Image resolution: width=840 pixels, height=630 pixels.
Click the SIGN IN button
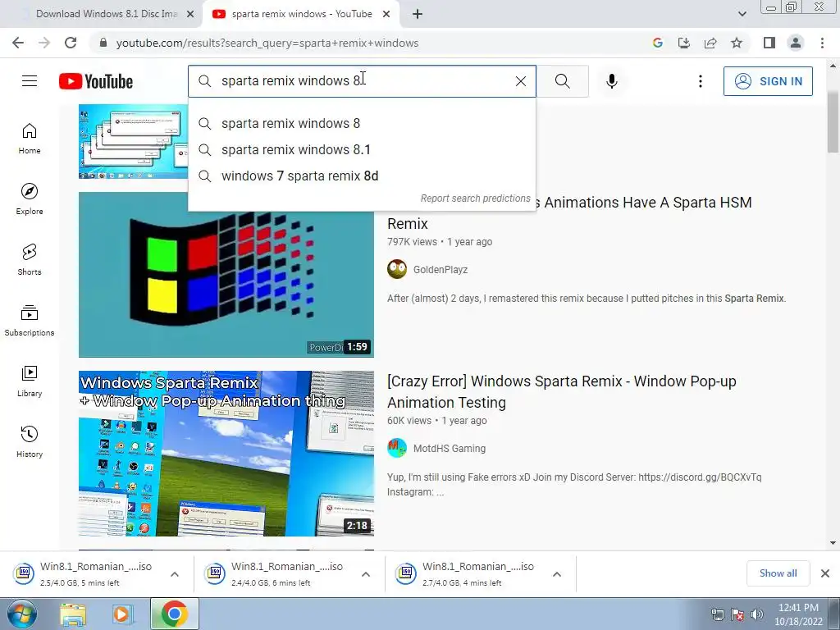pyautogui.click(x=768, y=81)
